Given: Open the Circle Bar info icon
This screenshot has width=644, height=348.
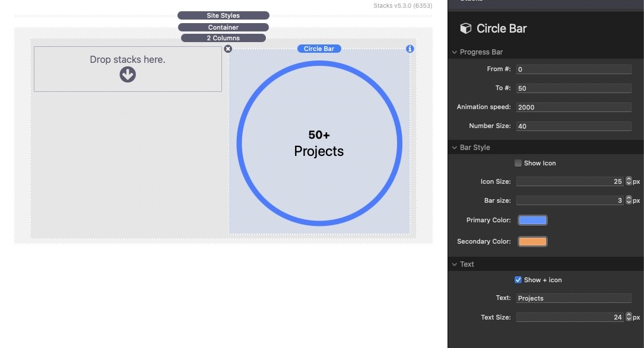Looking at the screenshot, I should (410, 49).
